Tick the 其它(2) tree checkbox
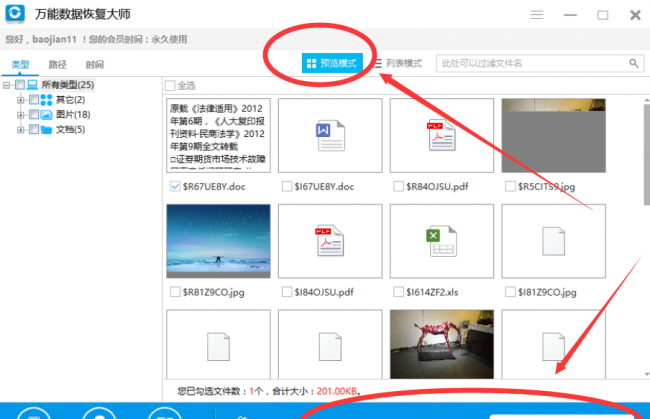 click(x=34, y=100)
